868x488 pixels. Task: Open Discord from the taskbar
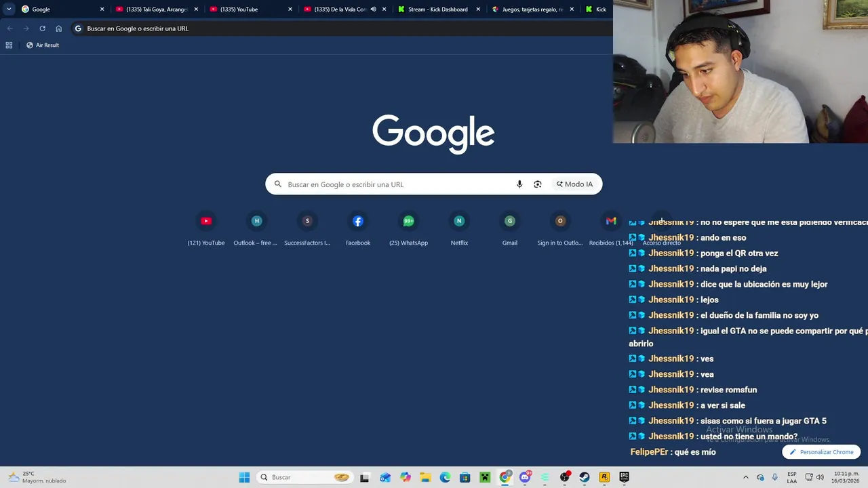pos(525,477)
